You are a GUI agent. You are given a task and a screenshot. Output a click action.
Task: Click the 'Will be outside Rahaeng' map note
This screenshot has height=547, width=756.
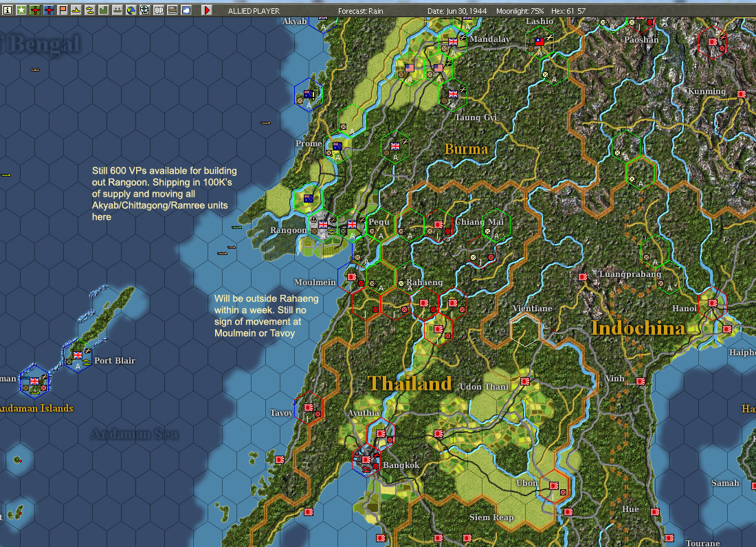coord(267,315)
